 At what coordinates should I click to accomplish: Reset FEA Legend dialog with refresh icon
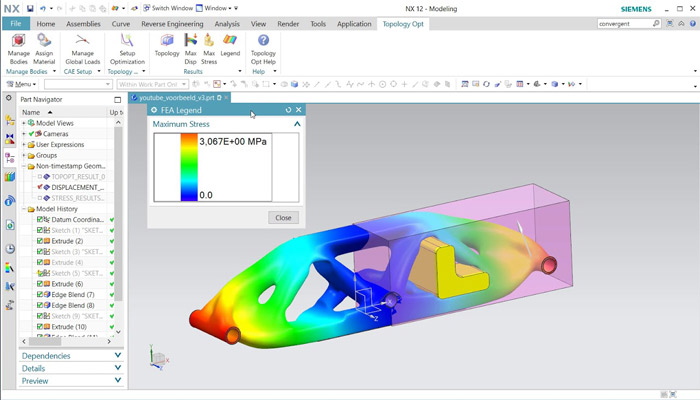[288, 110]
